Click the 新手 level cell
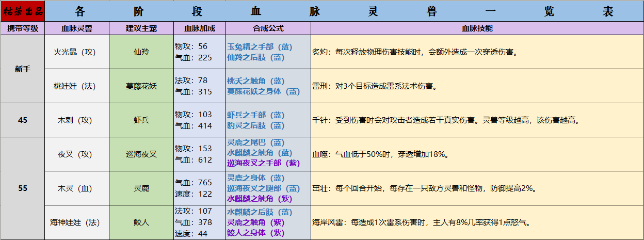 coord(23,69)
